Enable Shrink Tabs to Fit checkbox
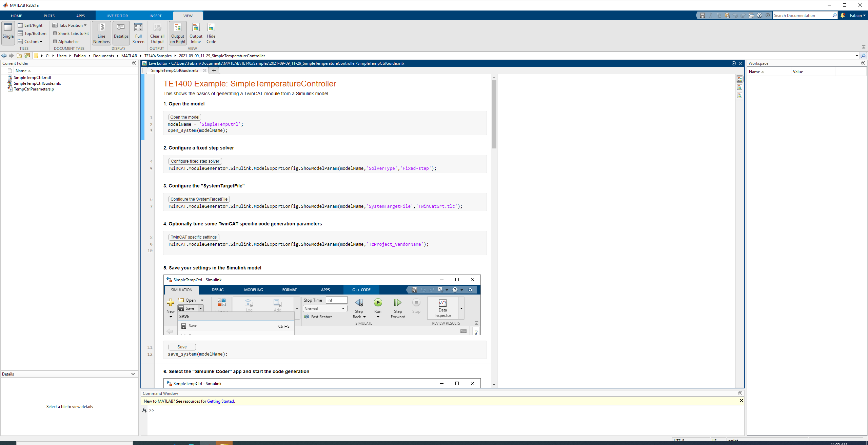Image resolution: width=868 pixels, height=445 pixels. pos(55,33)
